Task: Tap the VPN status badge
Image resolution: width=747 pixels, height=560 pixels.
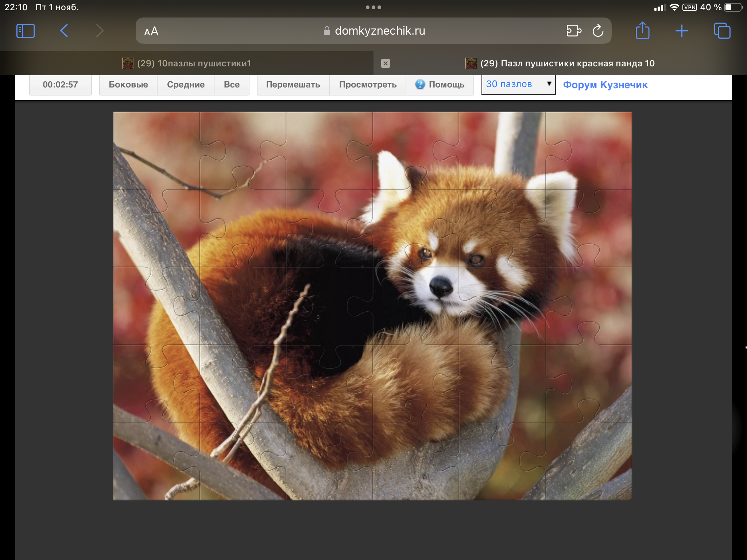Action: pyautogui.click(x=689, y=7)
